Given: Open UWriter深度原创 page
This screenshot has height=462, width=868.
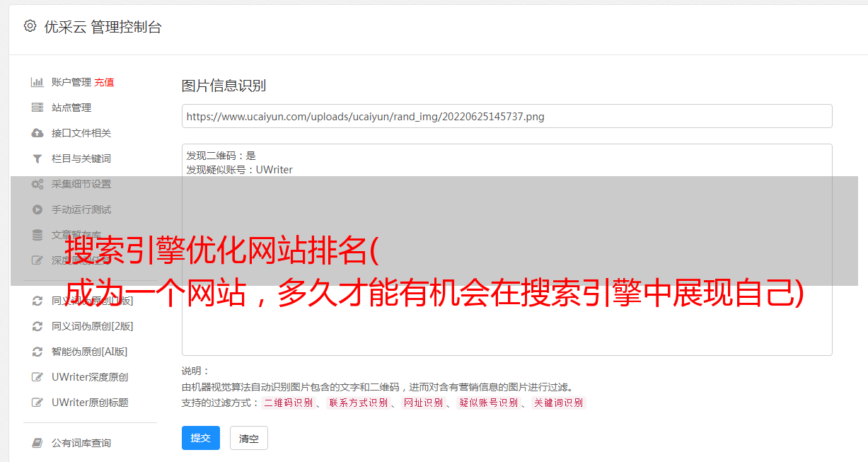Looking at the screenshot, I should [90, 377].
